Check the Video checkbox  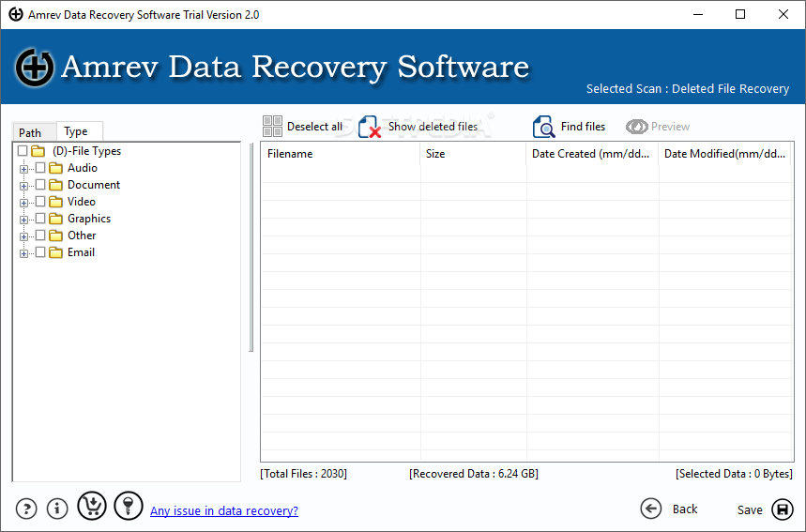point(40,202)
